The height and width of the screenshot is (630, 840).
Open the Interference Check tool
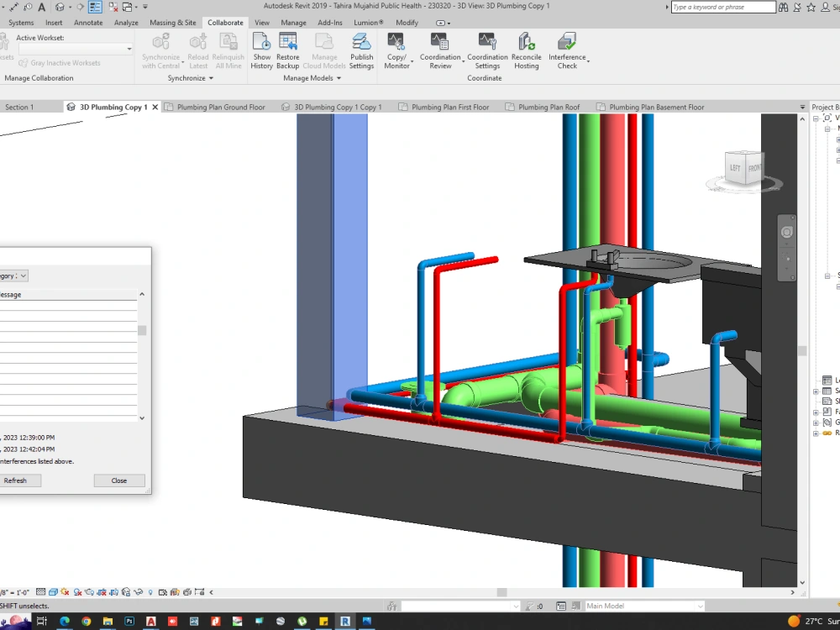pos(567,51)
